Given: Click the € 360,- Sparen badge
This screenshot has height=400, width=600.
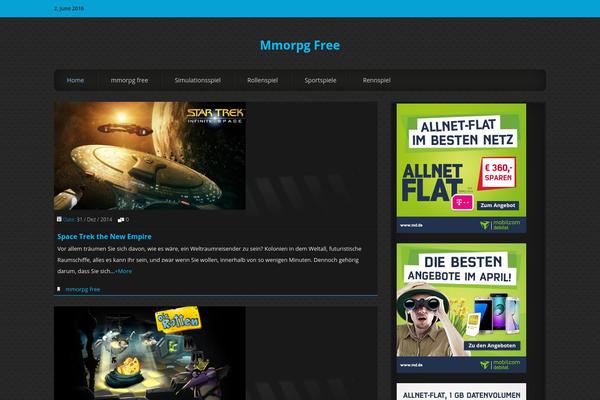Looking at the screenshot, I should click(x=498, y=173).
